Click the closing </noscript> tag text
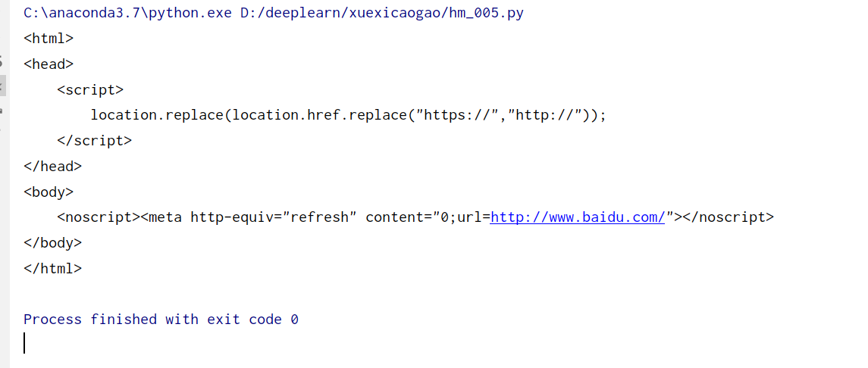Viewport: 868px width, 368px height. pyautogui.click(x=728, y=217)
